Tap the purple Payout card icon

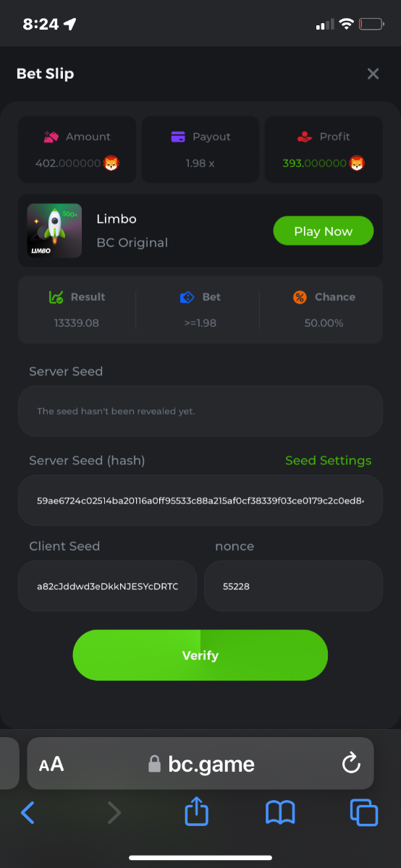pos(178,137)
